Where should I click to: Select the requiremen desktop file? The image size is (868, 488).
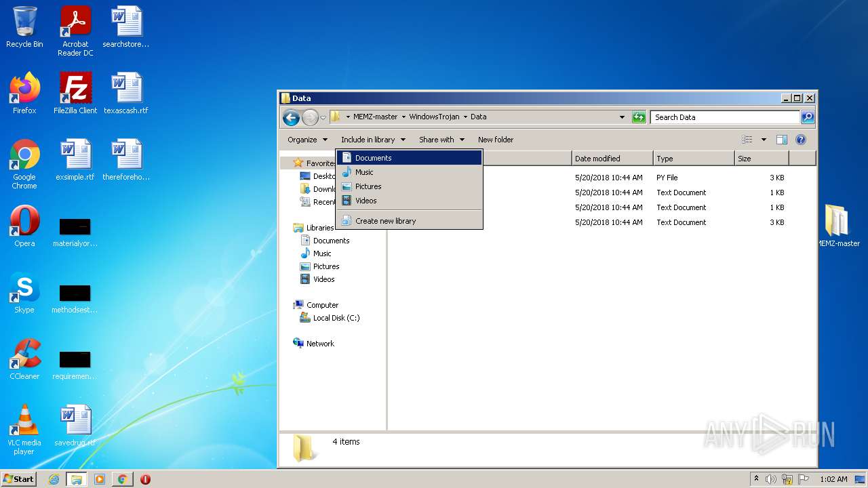75,364
